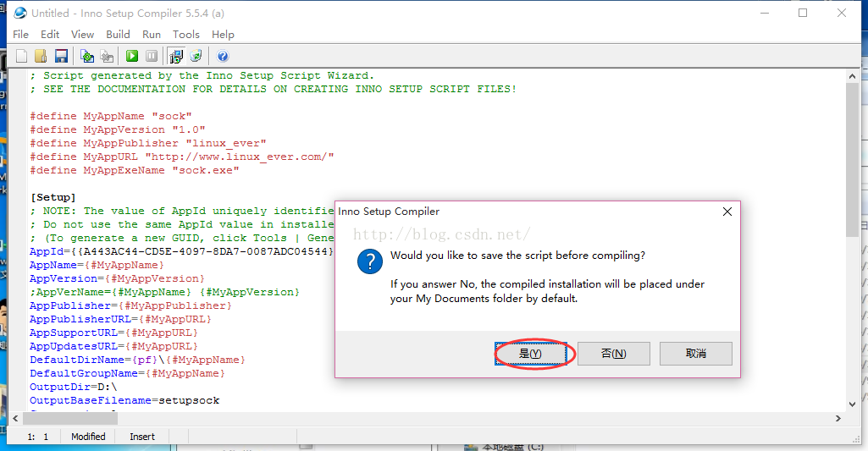
Task: Click the Help question mark icon
Action: 223,56
